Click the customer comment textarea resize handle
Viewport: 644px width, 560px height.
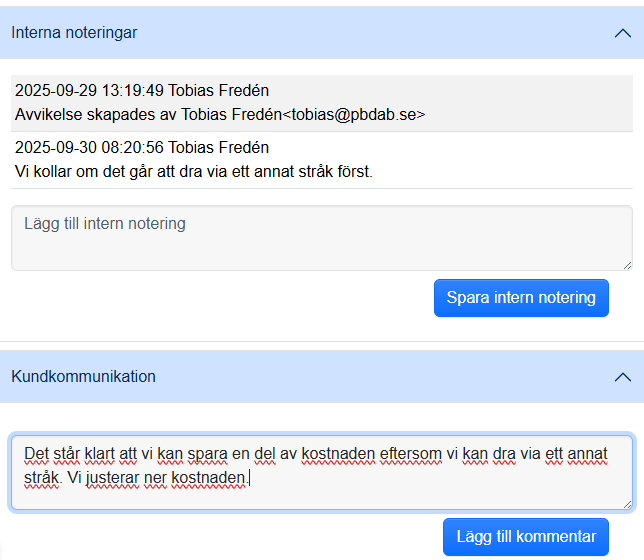click(627, 505)
